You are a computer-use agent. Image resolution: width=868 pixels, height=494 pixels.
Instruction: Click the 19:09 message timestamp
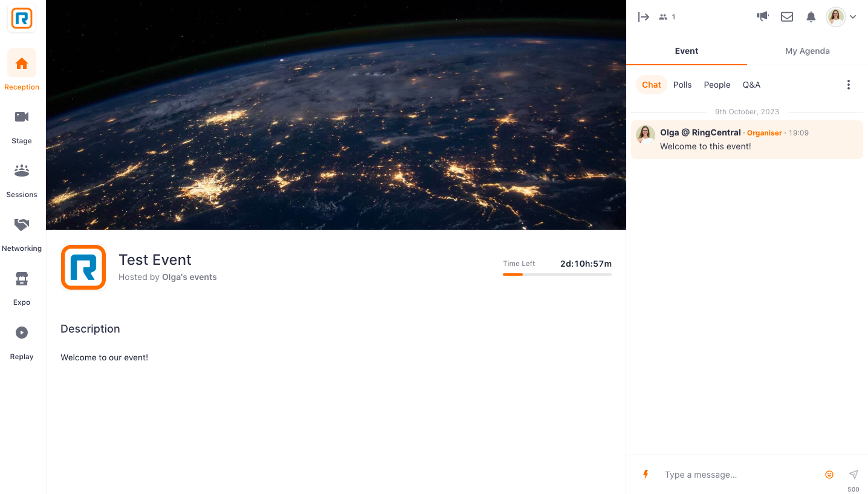pyautogui.click(x=798, y=133)
